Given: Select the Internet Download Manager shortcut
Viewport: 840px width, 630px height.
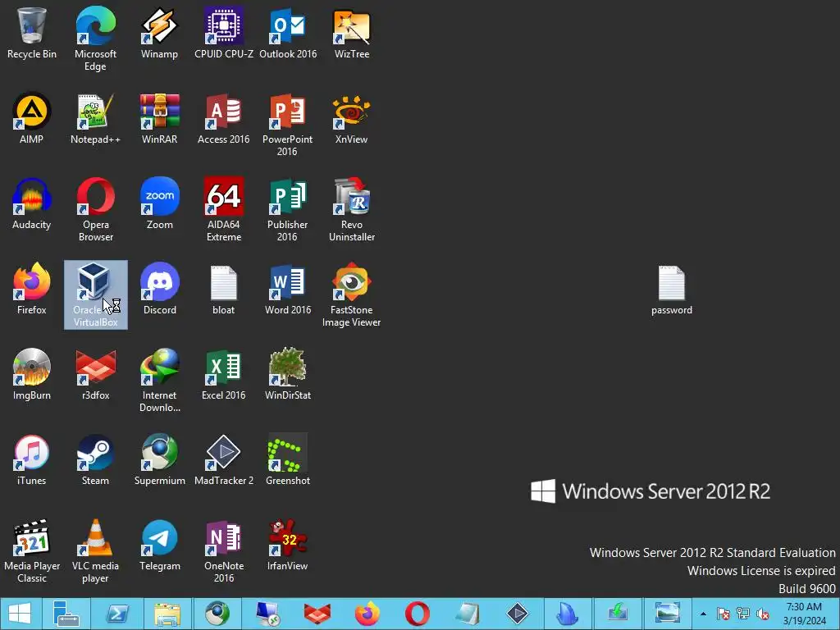Looking at the screenshot, I should pos(159,380).
